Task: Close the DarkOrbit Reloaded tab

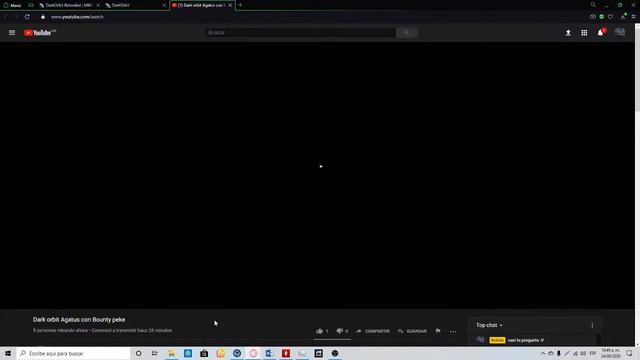Action: point(98,5)
